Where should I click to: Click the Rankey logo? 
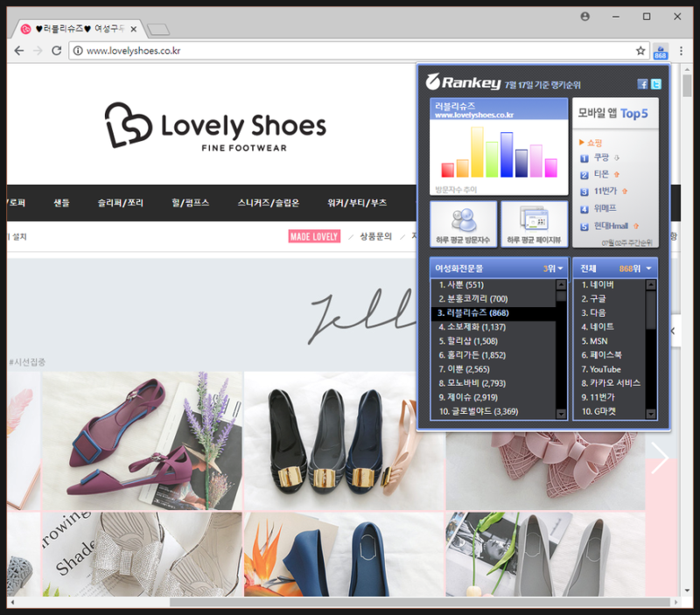pos(463,82)
